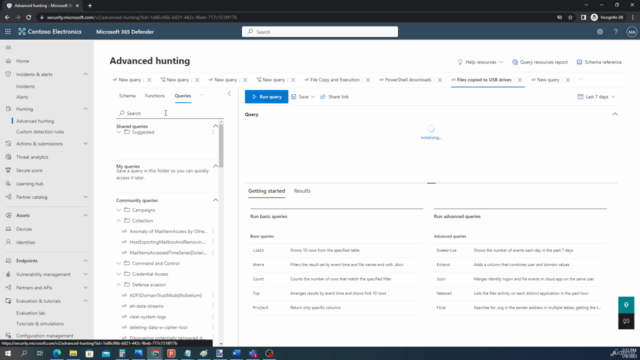Viewport: 640px width, 360px height.
Task: Expand the Command and Control folder
Action: click(x=119, y=263)
